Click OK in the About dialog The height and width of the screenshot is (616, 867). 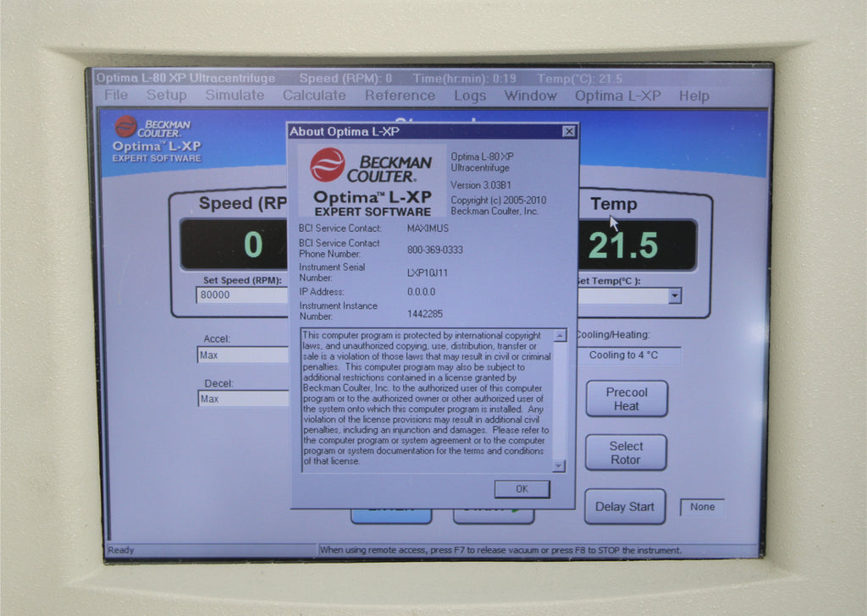pos(522,489)
